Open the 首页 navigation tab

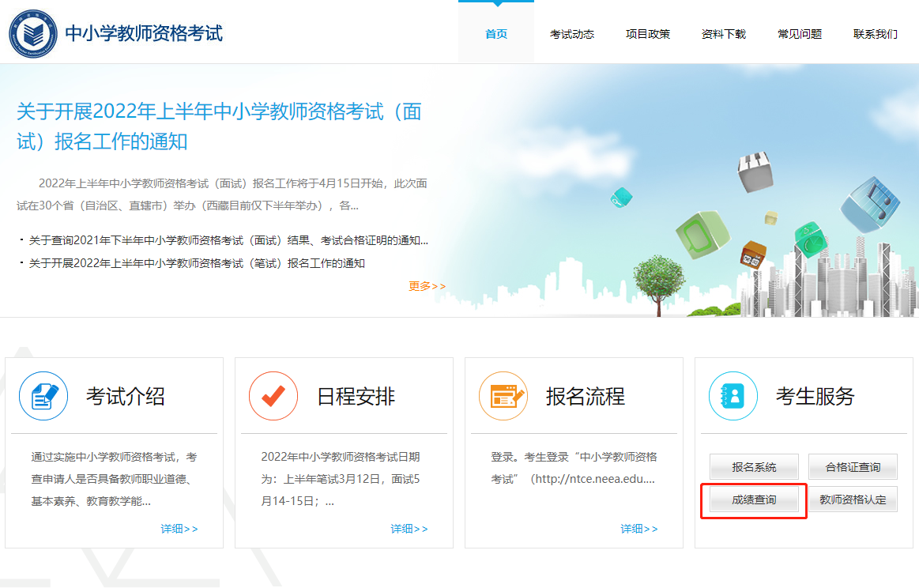tap(496, 34)
